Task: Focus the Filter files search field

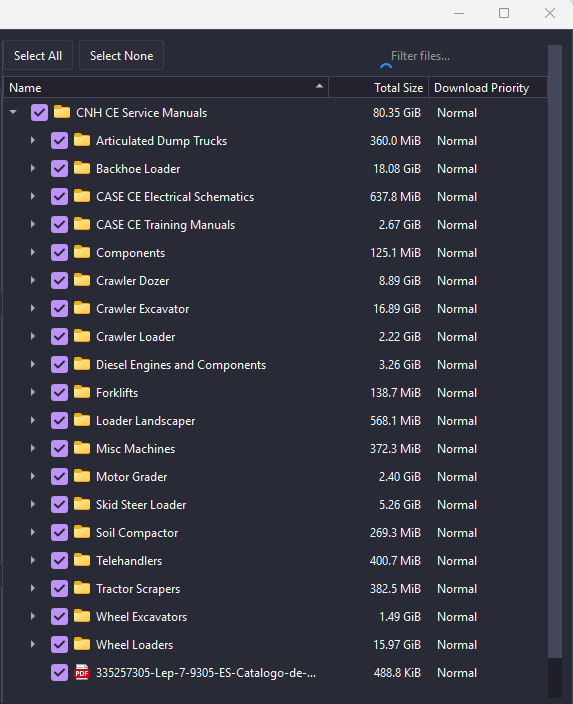Action: [463, 56]
